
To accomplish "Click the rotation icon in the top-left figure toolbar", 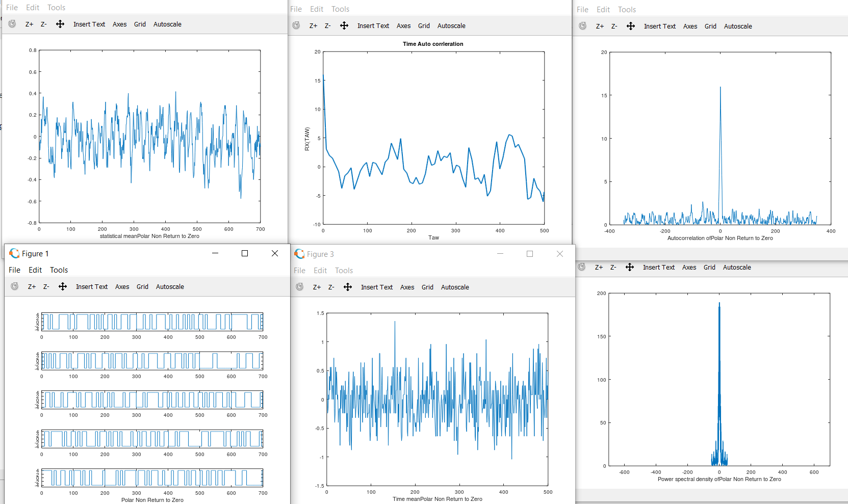I will point(12,24).
